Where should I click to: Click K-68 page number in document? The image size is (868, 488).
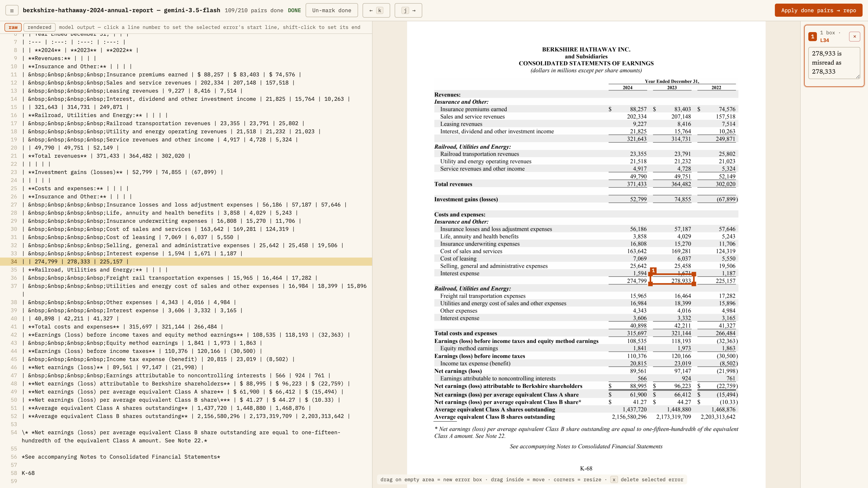point(586,469)
